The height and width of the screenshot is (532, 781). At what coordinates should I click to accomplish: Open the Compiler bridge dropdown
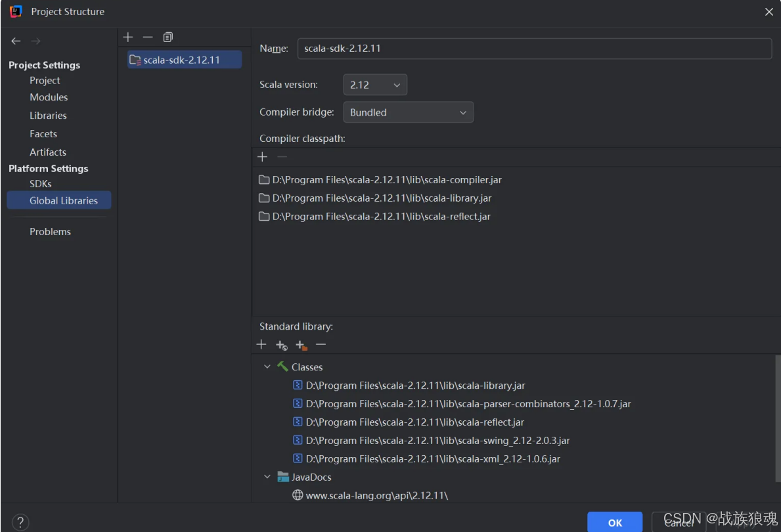pyautogui.click(x=409, y=112)
